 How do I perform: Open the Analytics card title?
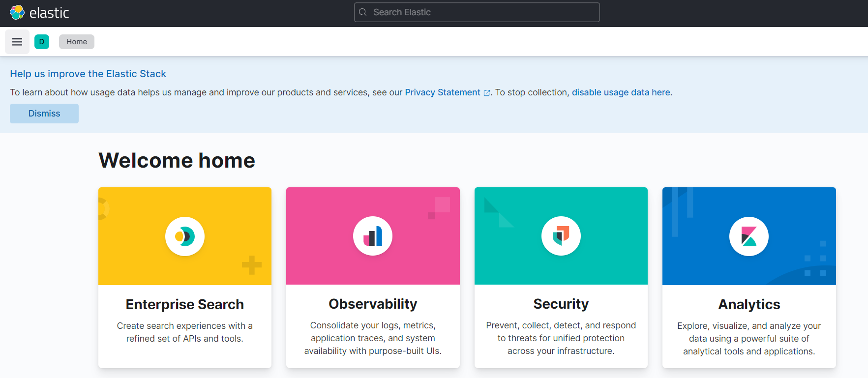(x=749, y=304)
